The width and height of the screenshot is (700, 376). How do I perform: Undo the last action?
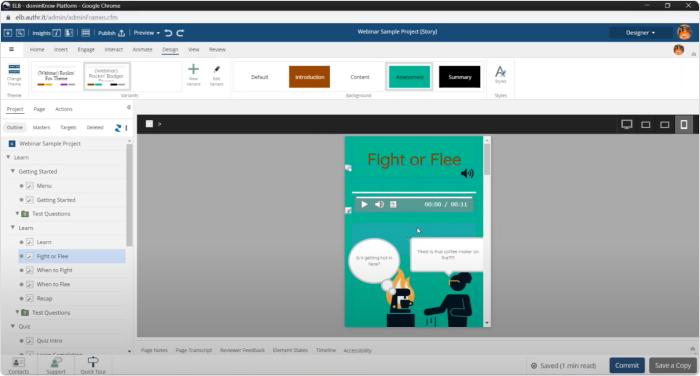coord(168,33)
